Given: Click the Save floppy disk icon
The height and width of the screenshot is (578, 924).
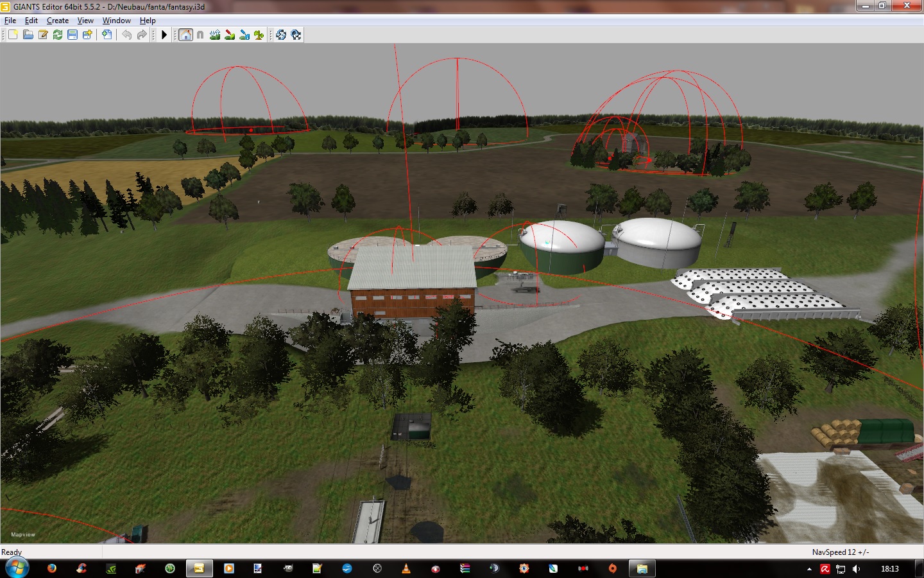Looking at the screenshot, I should [x=73, y=35].
